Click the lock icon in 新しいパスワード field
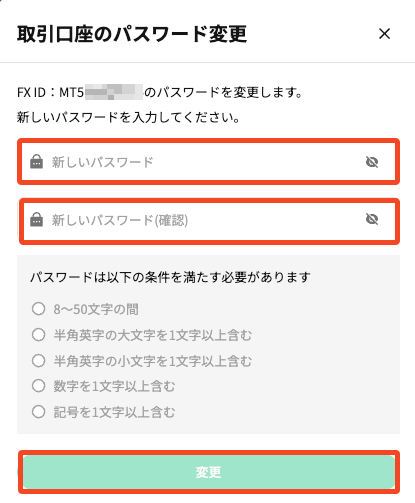Image resolution: width=415 pixels, height=503 pixels. (x=36, y=162)
